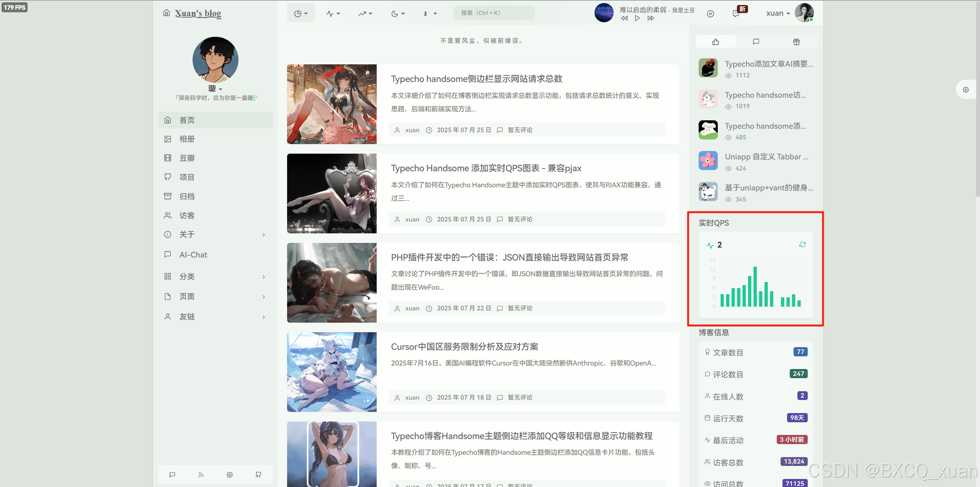Play the current song
Viewport: 980px width, 487px height.
[637, 18]
